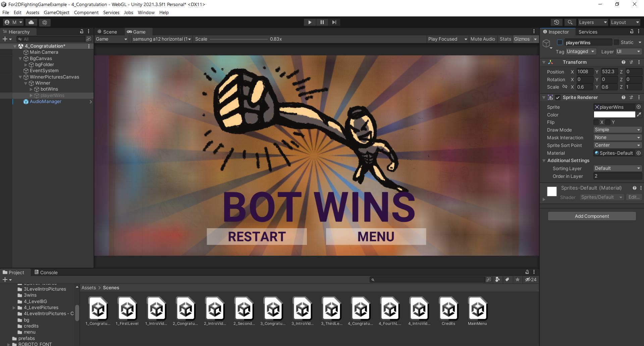The height and width of the screenshot is (346, 644).
Task: Select the MainMenu scene asset
Action: point(477,311)
